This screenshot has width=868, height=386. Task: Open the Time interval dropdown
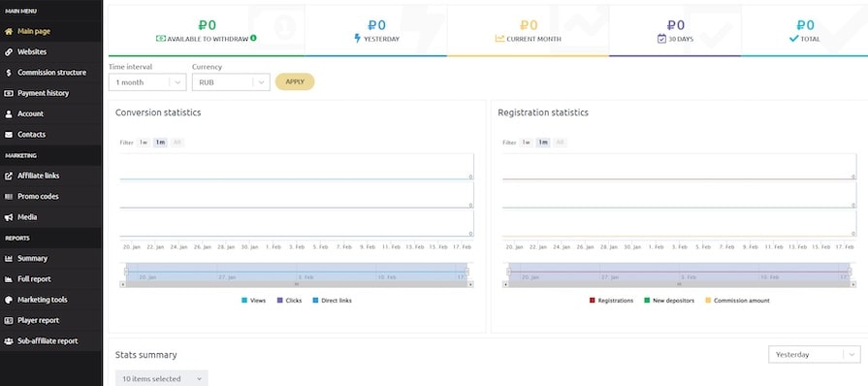147,82
